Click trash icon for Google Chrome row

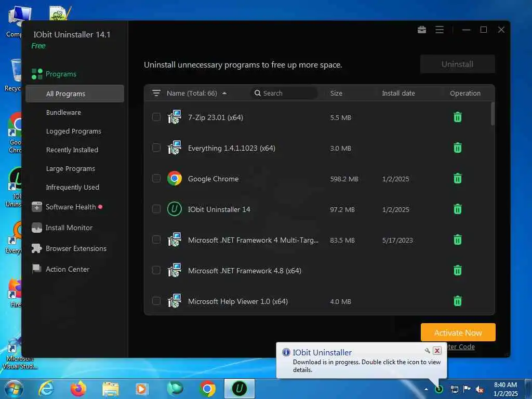pyautogui.click(x=457, y=179)
